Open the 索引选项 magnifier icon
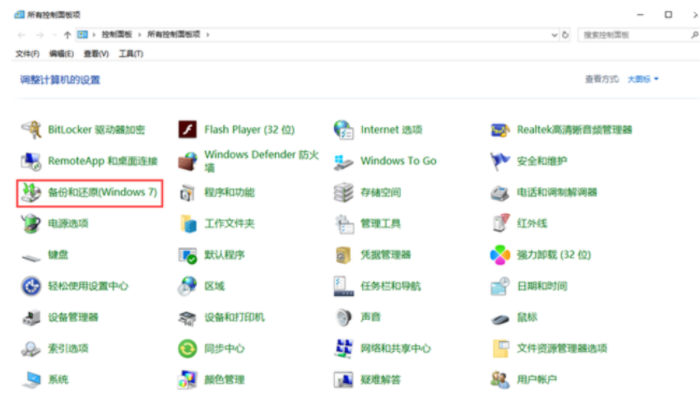The image size is (700, 400). click(x=31, y=349)
